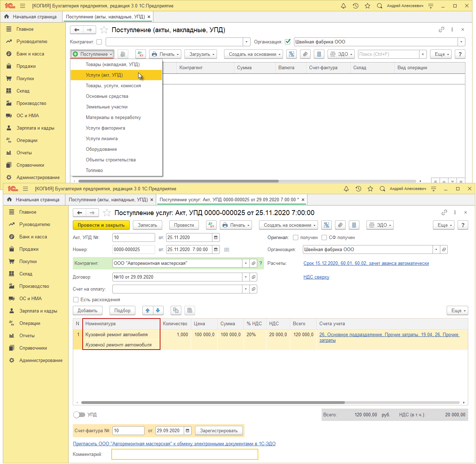Toggle the Организация filter checkbox in the list
Screen dimensions: 476x464
[x=288, y=42]
